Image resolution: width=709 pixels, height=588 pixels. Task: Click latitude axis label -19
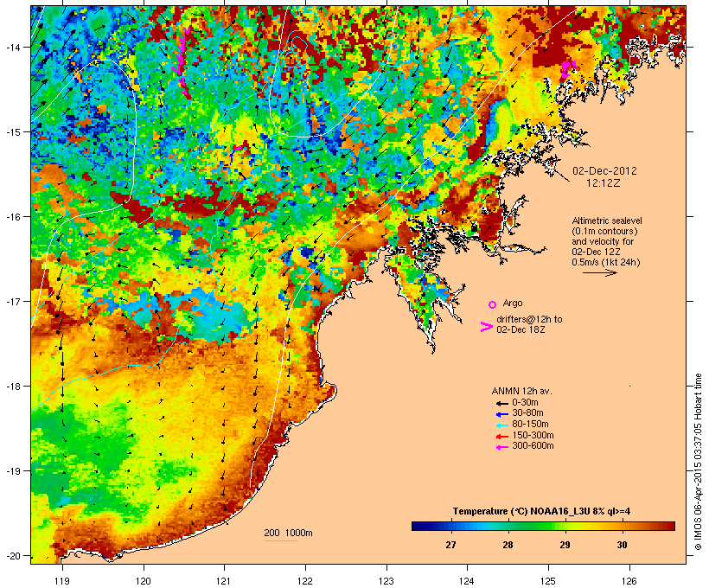12,471
